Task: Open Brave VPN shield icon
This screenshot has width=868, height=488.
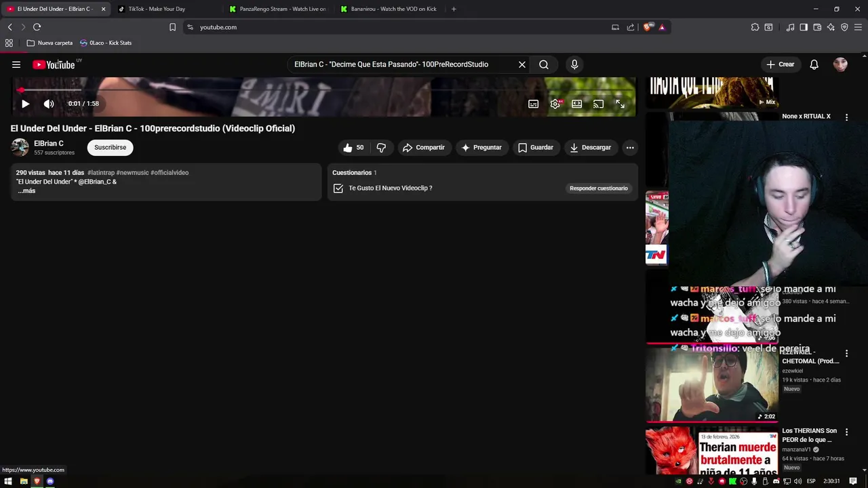Action: [x=844, y=27]
